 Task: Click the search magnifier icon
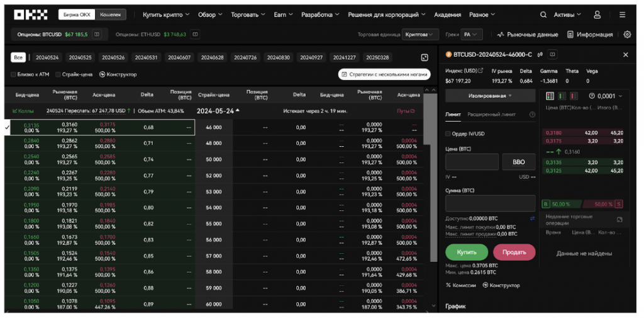coord(543,14)
